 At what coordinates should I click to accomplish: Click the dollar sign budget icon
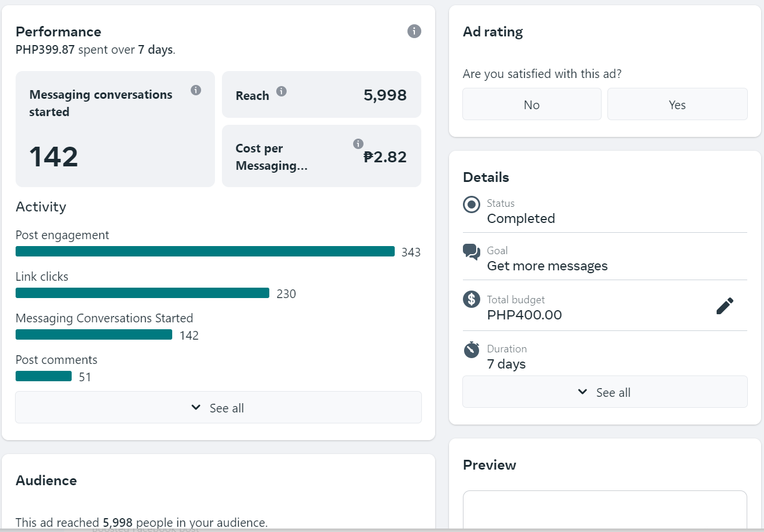point(472,299)
